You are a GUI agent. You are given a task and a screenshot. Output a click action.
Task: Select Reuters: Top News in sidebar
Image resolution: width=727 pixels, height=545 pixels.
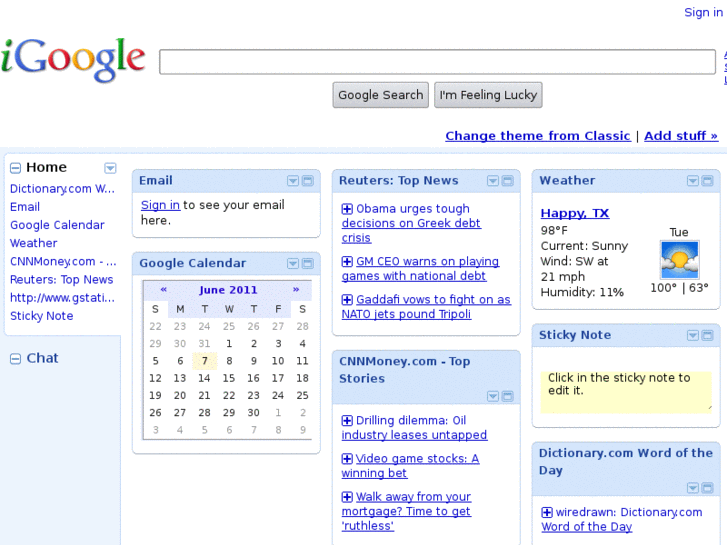coord(62,280)
